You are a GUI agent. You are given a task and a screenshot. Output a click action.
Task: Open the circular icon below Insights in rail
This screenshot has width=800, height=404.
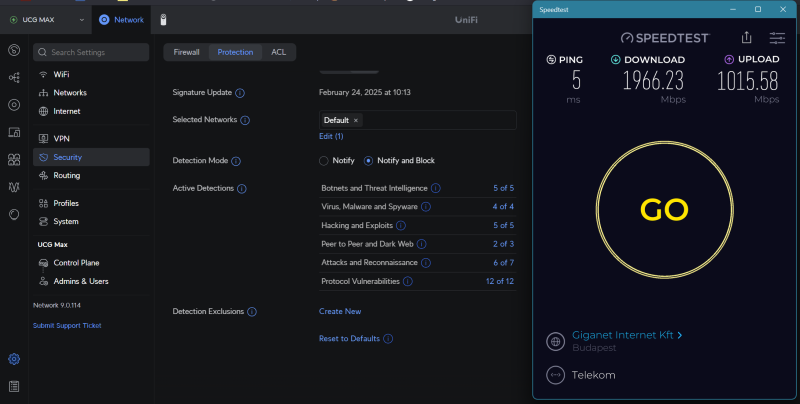point(14,214)
